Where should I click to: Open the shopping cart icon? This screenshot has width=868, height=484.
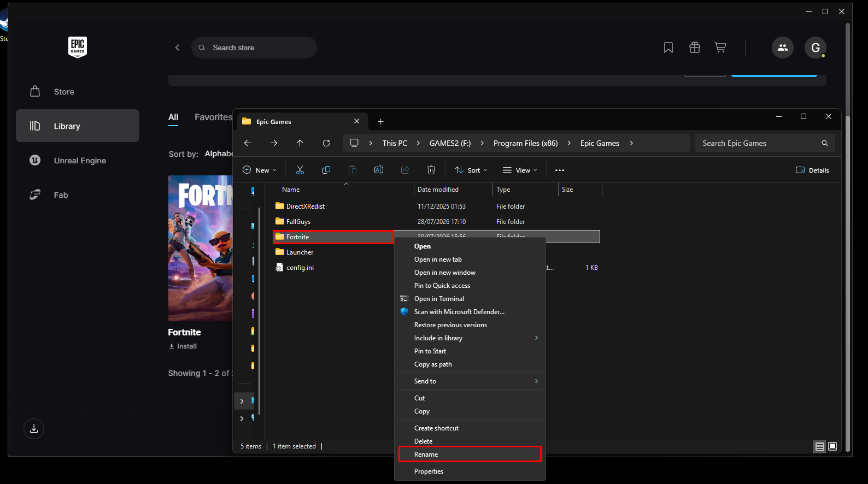click(720, 48)
